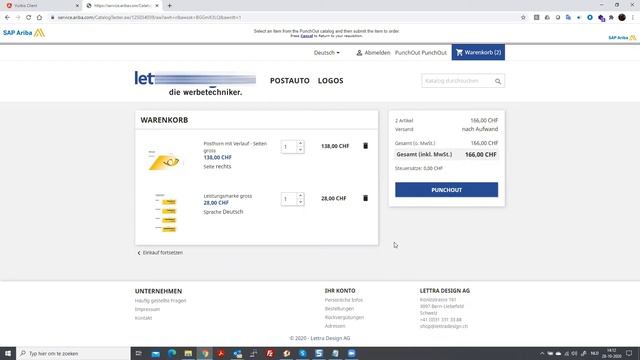Open the Leistungsmarke gross product title

click(x=228, y=196)
